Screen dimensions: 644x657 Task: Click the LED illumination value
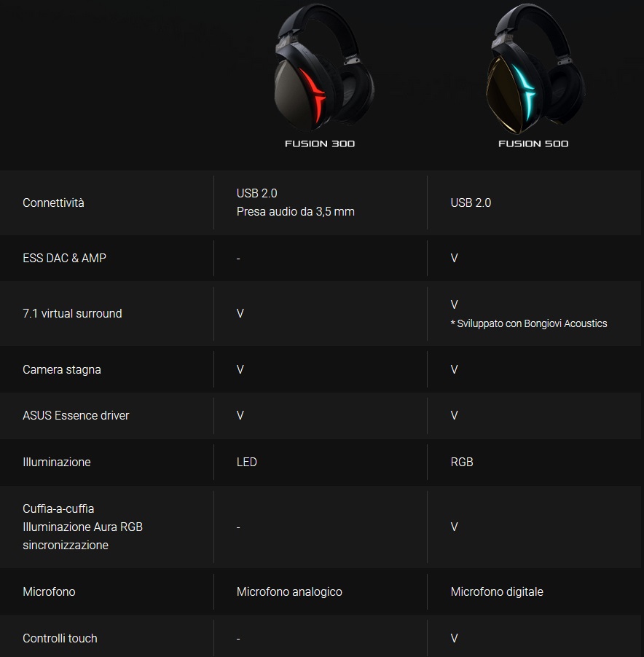pos(247,462)
